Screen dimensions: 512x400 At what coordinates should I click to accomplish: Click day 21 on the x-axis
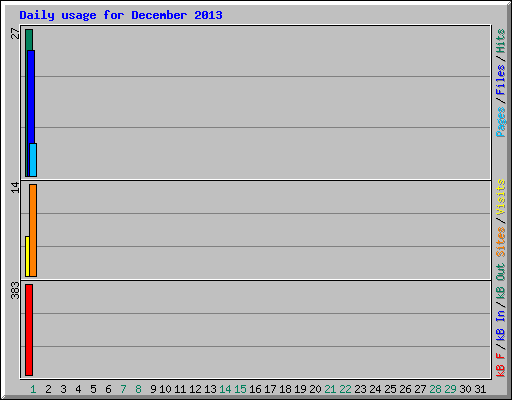[330, 389]
